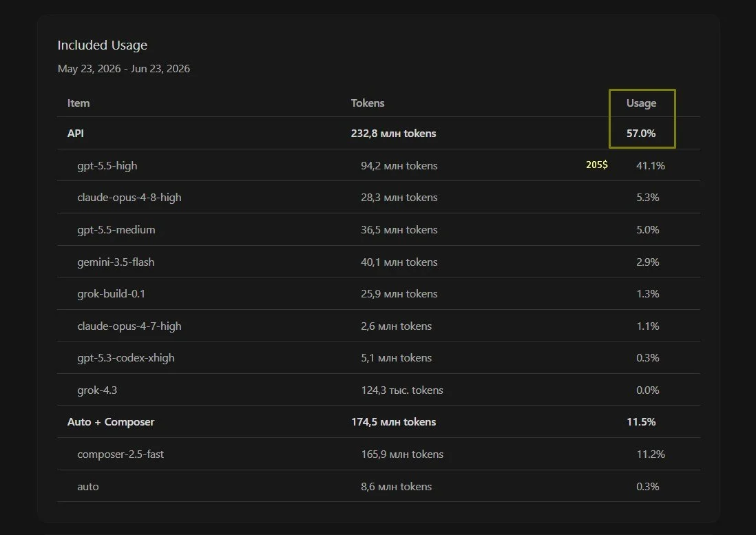Click the 11.5% usage value
This screenshot has width=756, height=535.
point(641,422)
